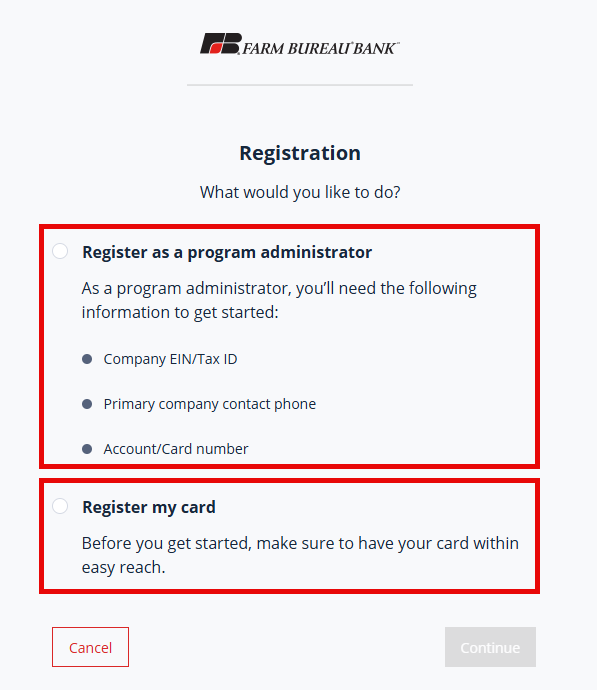
Task: Click the "Before you get started" card description
Action: pos(300,555)
